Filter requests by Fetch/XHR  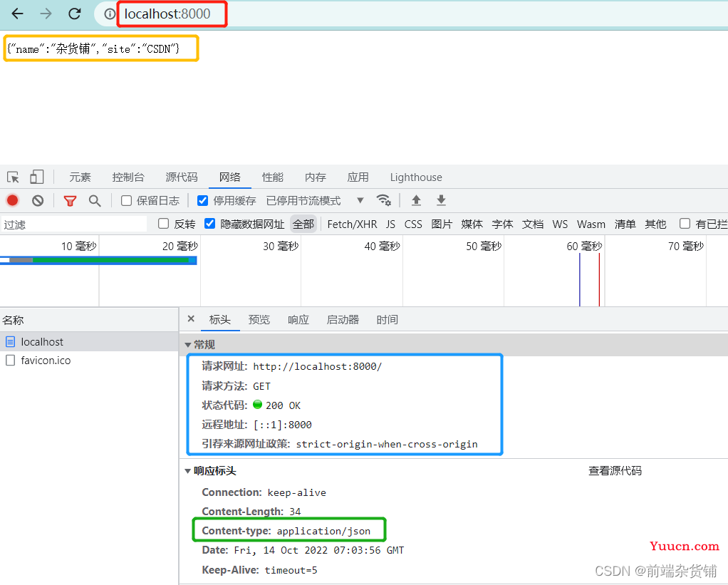pos(352,224)
